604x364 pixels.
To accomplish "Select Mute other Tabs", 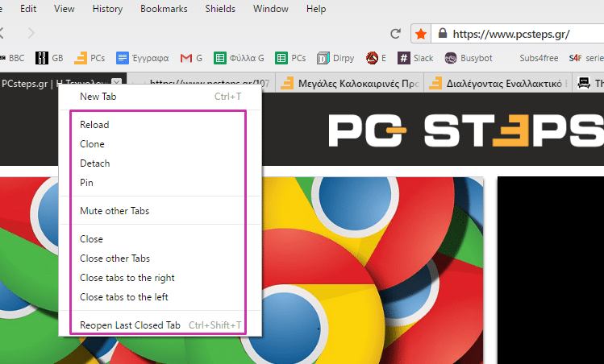I will click(160, 211).
